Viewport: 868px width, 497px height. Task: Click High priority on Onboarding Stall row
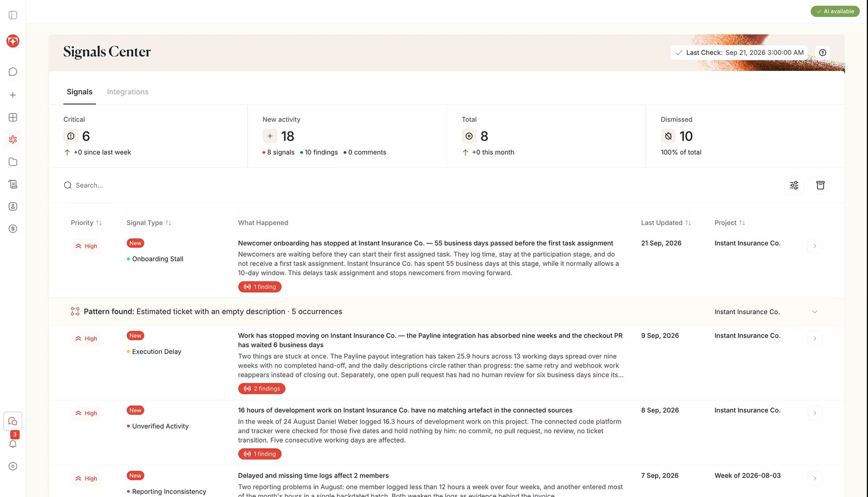(x=86, y=246)
